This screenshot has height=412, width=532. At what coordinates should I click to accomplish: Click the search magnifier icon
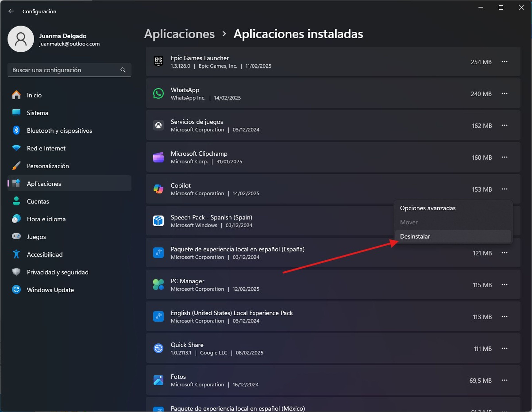tap(123, 70)
